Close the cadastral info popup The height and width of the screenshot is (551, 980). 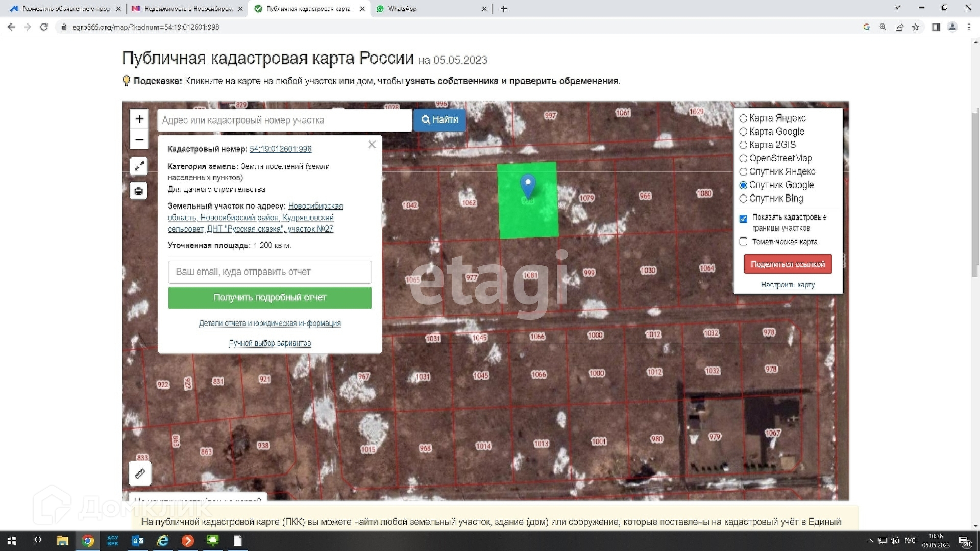[372, 145]
